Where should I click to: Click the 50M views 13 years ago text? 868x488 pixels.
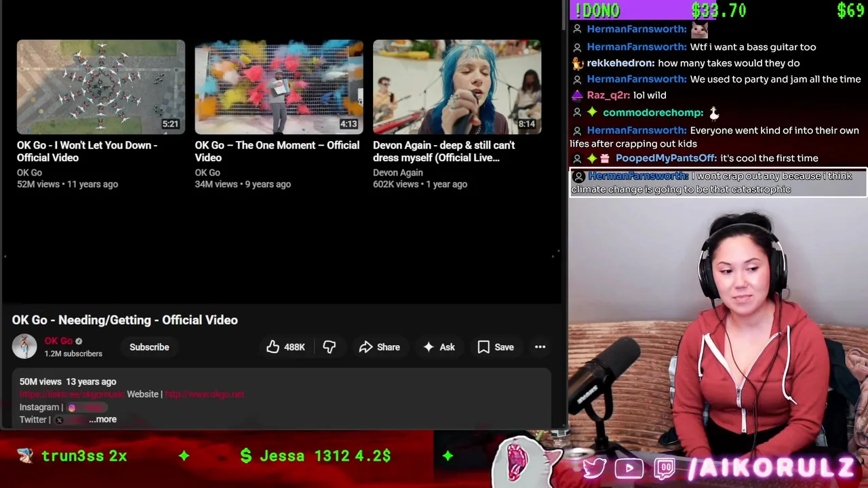[x=68, y=382]
